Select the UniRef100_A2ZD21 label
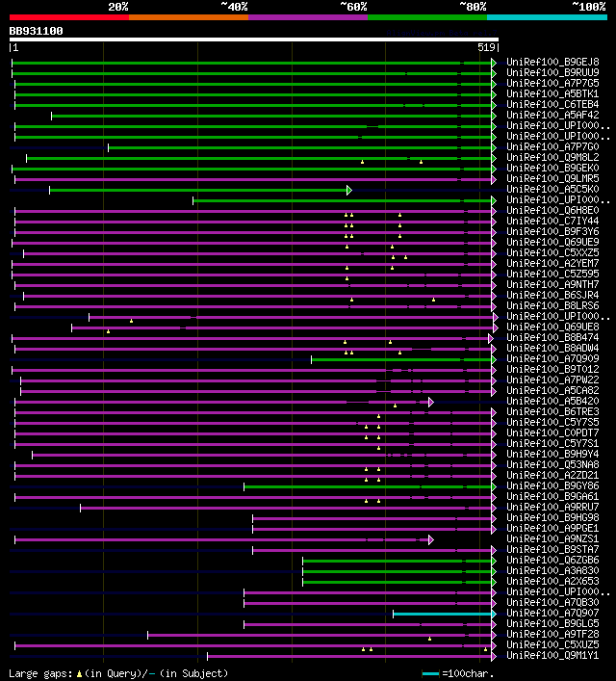The width and height of the screenshot is (616, 681). tap(552, 476)
